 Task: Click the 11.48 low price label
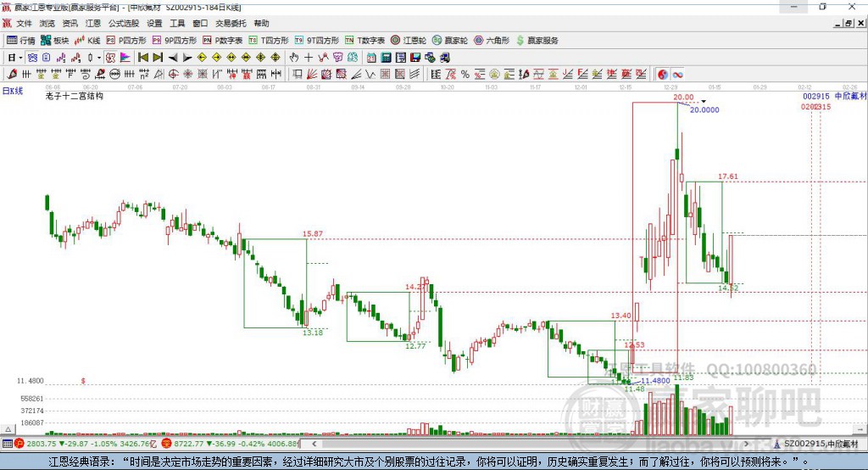(x=634, y=389)
